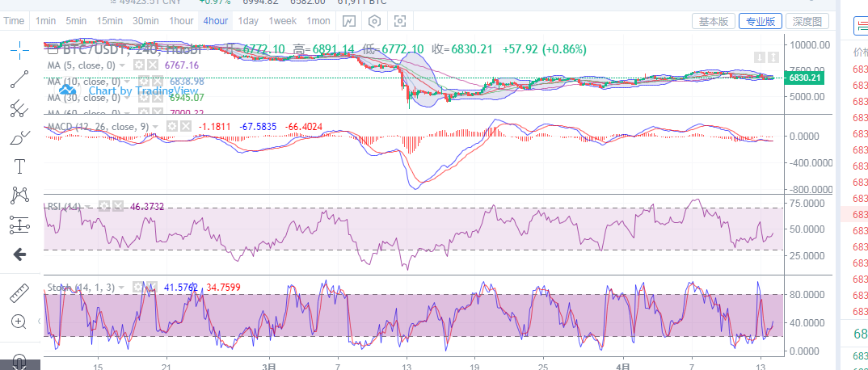
Task: Select the 30min interval
Action: [145, 21]
